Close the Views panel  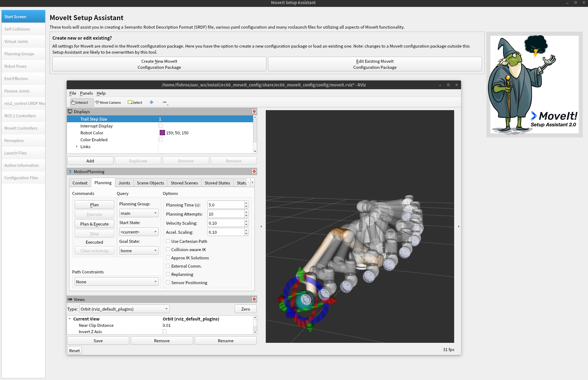pyautogui.click(x=254, y=299)
